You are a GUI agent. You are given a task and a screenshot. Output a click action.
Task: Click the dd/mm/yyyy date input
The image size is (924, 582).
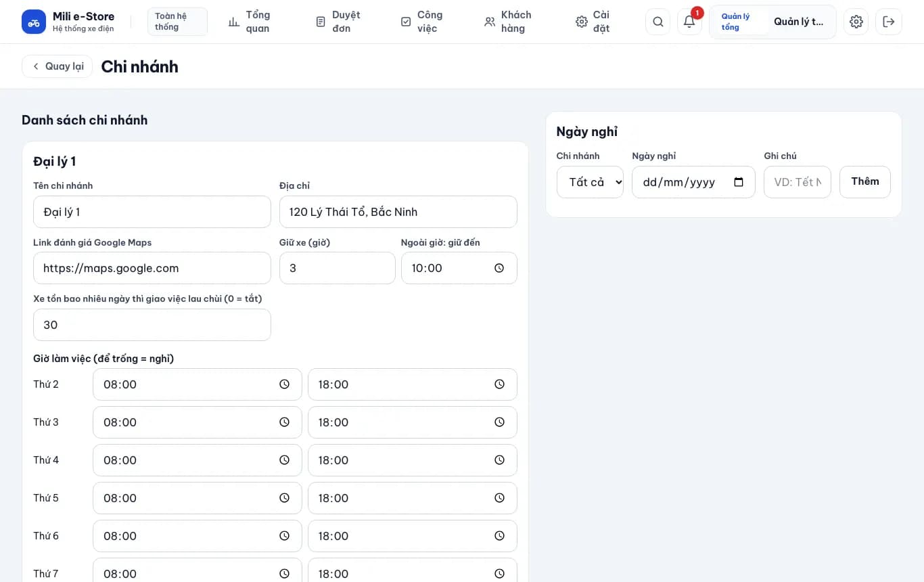click(x=693, y=182)
